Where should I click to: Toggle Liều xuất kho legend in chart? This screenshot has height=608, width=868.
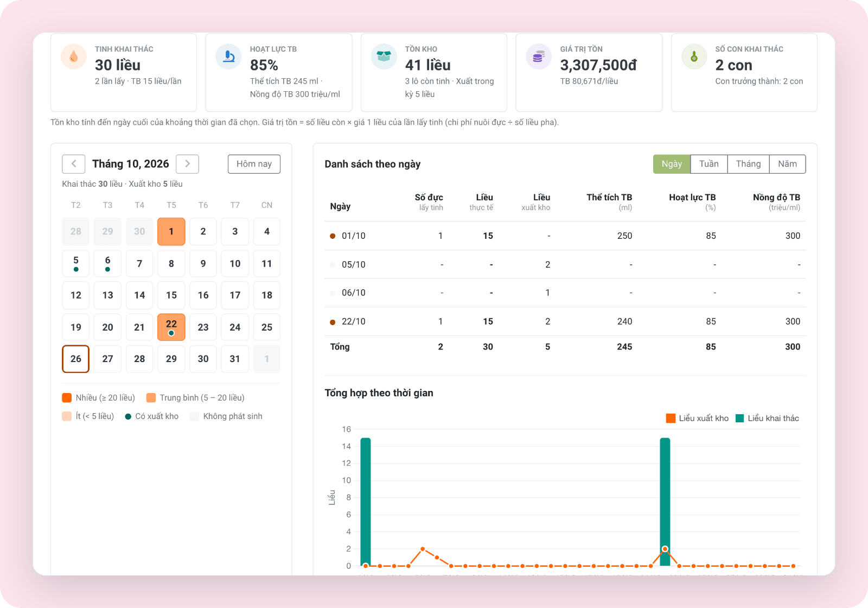tap(697, 418)
